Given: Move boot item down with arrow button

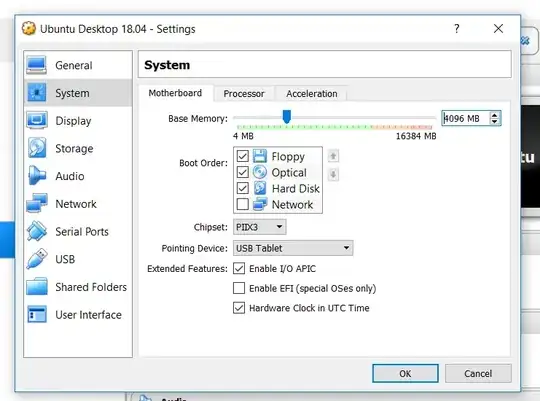Looking at the screenshot, I should pos(333,174).
